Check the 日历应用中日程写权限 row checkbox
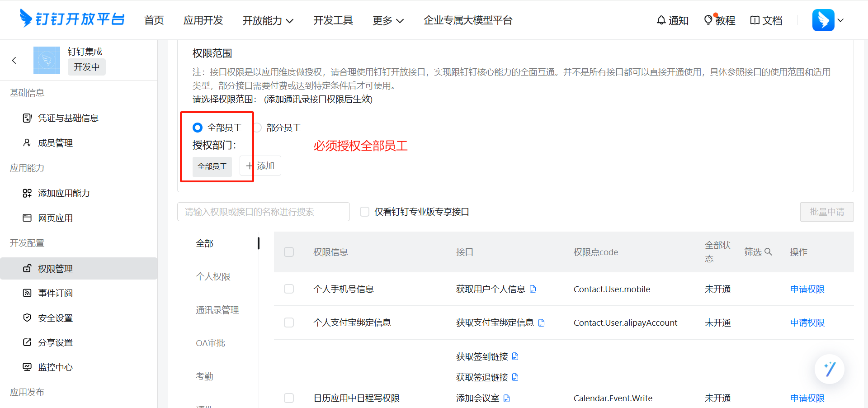The image size is (868, 408). 289,398
